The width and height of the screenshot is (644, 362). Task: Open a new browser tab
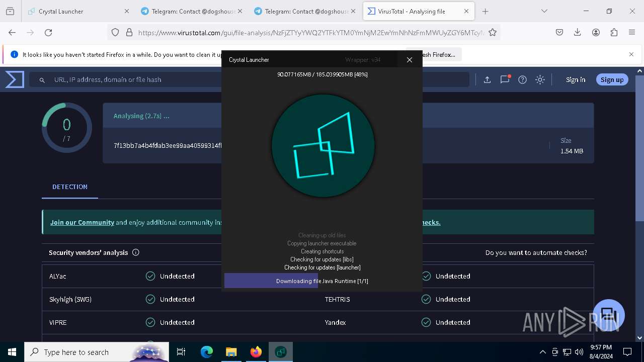[485, 11]
